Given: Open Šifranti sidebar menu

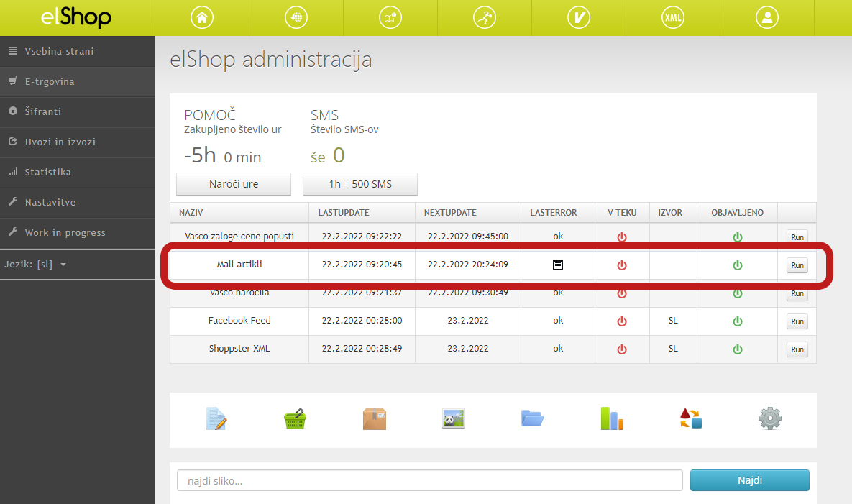Looking at the screenshot, I should coord(78,111).
